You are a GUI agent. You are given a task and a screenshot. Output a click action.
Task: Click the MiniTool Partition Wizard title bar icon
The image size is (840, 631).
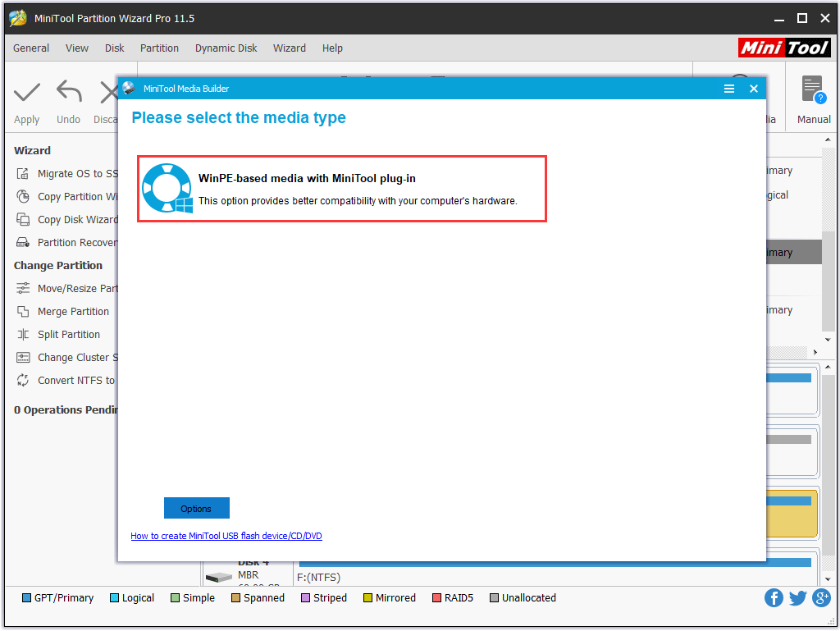tap(18, 18)
